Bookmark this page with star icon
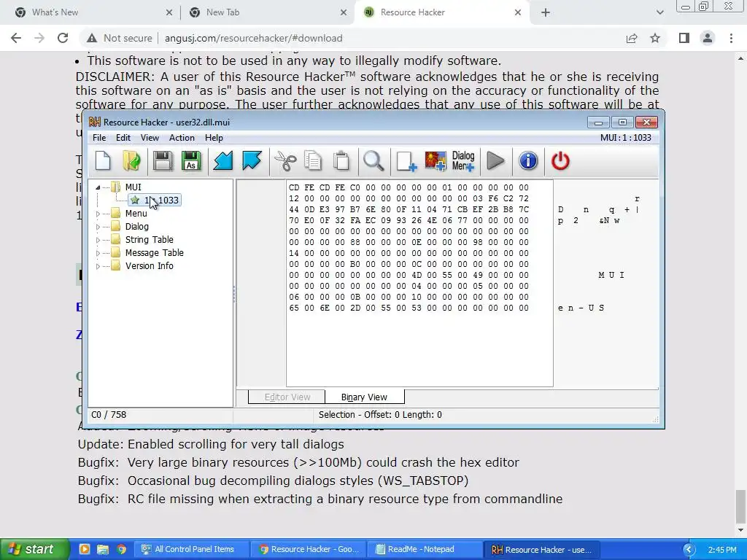The width and height of the screenshot is (747, 560). pos(655,38)
